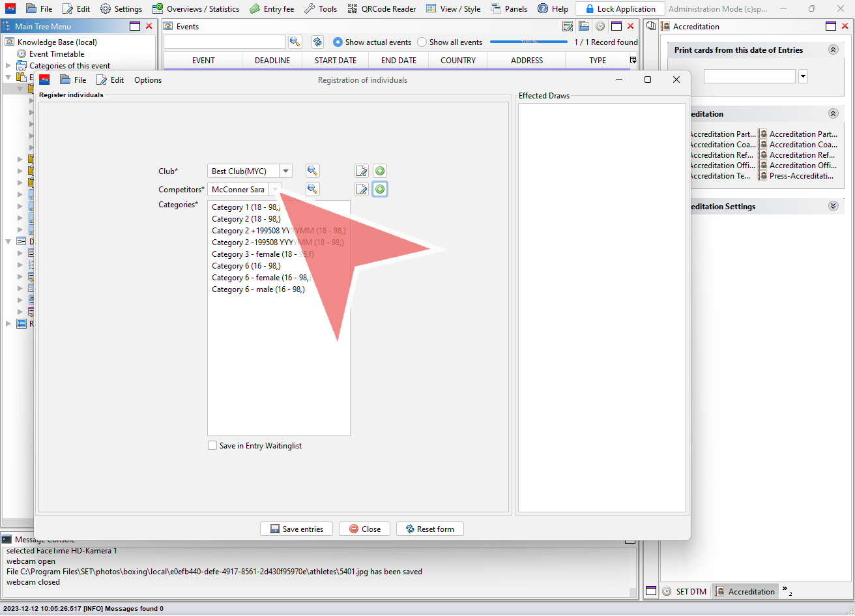Click the edit icon beside Competitors field
The image size is (855, 616).
point(362,190)
